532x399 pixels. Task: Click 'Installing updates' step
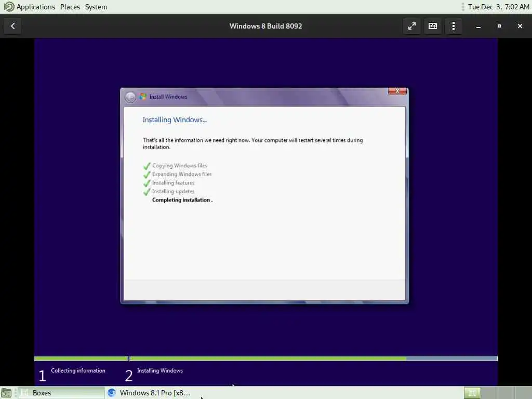(174, 191)
